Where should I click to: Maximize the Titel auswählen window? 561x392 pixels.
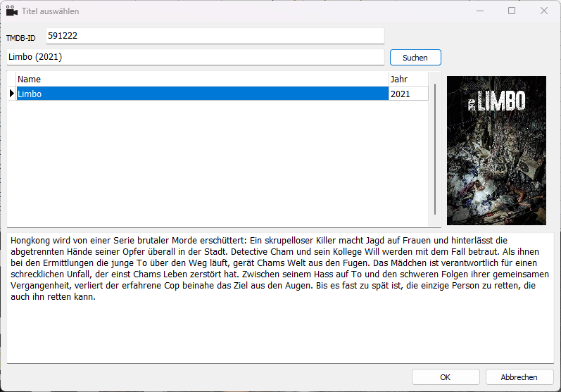click(512, 11)
